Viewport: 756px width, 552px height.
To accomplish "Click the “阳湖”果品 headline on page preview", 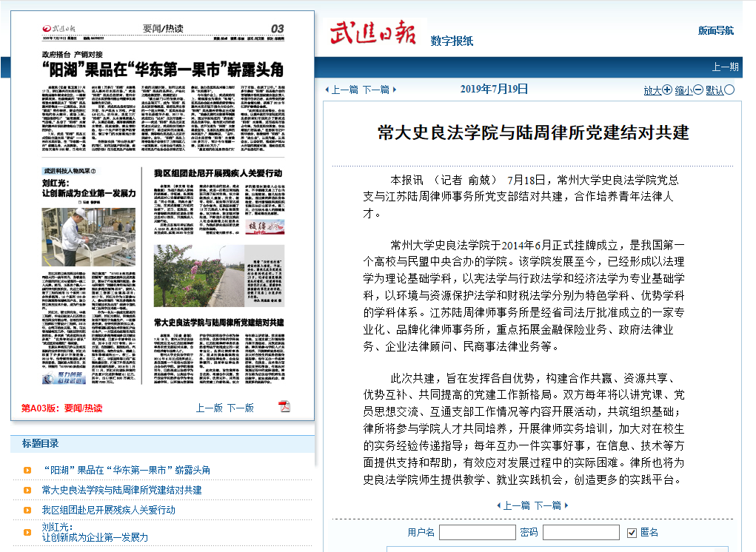I will coord(163,70).
